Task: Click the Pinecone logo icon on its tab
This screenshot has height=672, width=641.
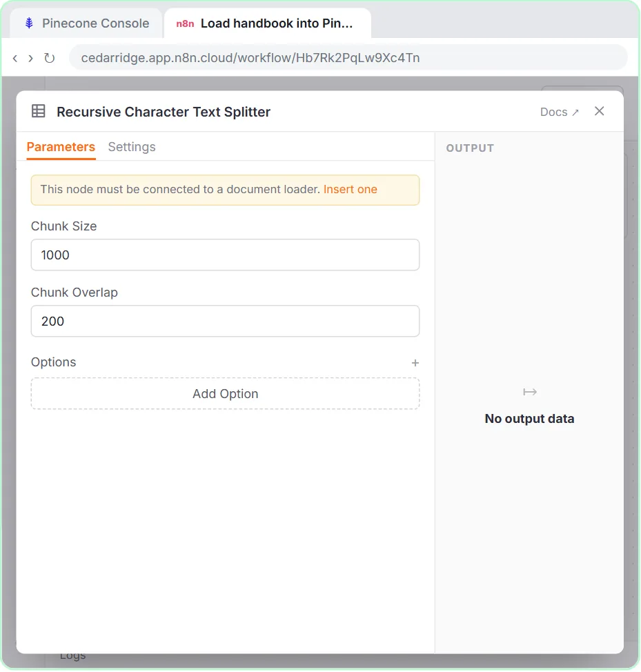Action: tap(29, 23)
